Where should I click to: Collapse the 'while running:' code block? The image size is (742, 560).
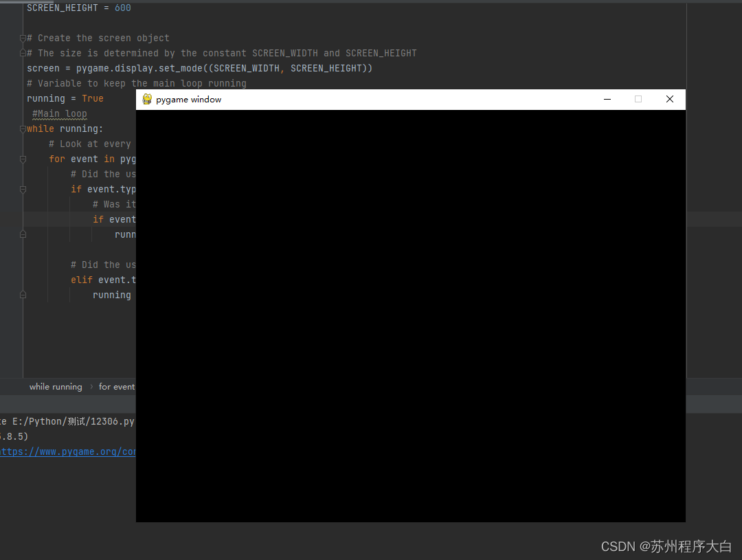(x=23, y=128)
